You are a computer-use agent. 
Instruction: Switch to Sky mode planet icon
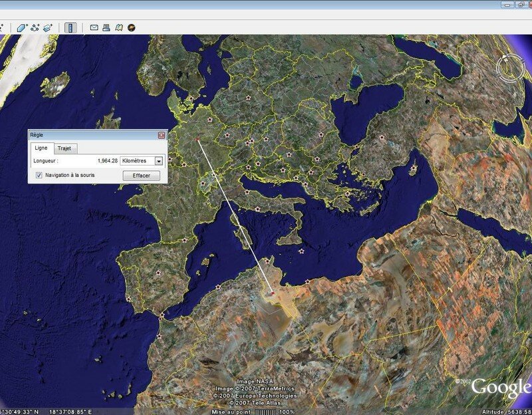tap(131, 28)
